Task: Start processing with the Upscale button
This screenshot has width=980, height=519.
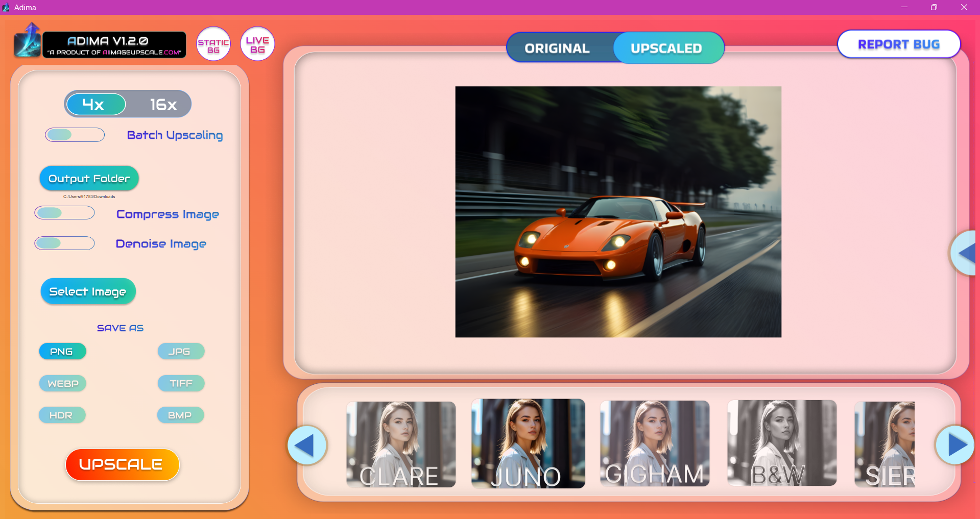Action: 122,464
